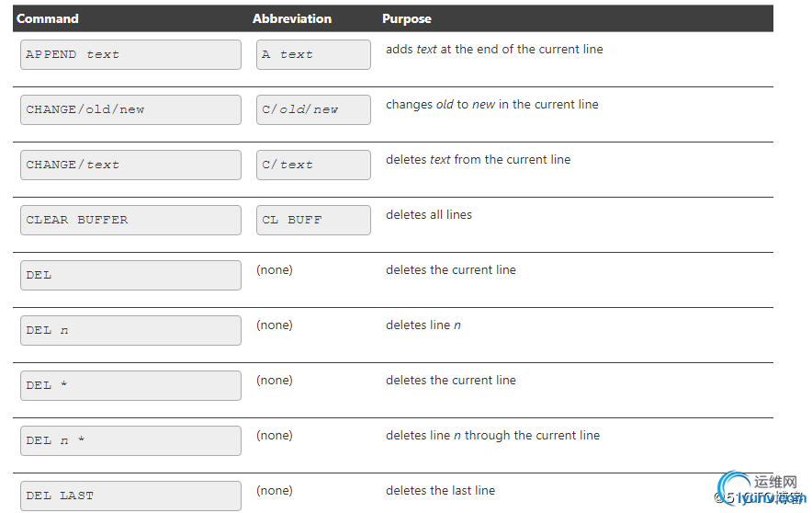Image resolution: width=812 pixels, height=513 pixels.
Task: Click the DEL n * command box
Action: click(130, 440)
